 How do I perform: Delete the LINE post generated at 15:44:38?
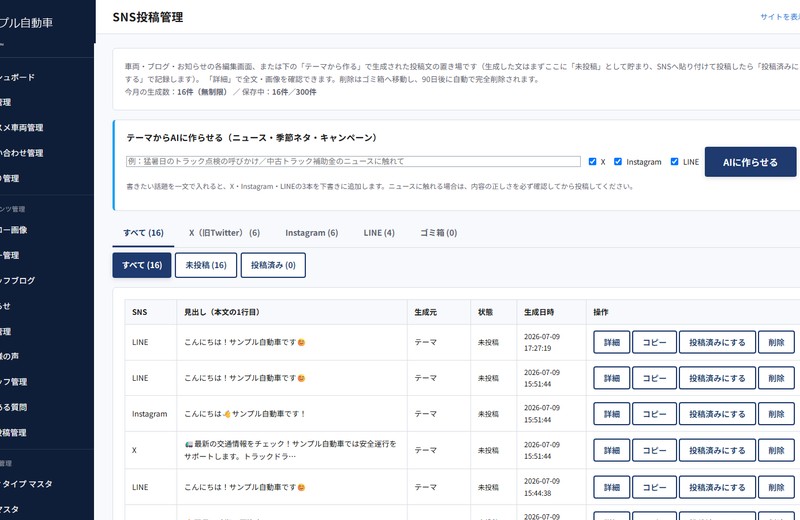776,487
